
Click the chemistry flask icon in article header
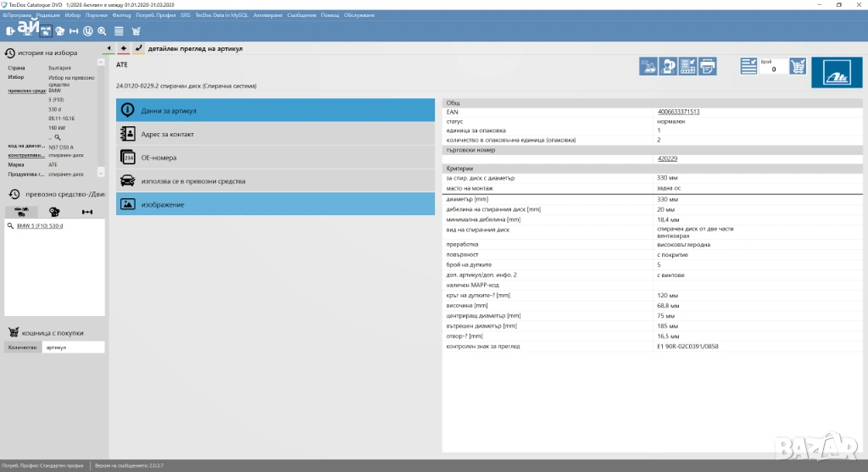click(648, 66)
